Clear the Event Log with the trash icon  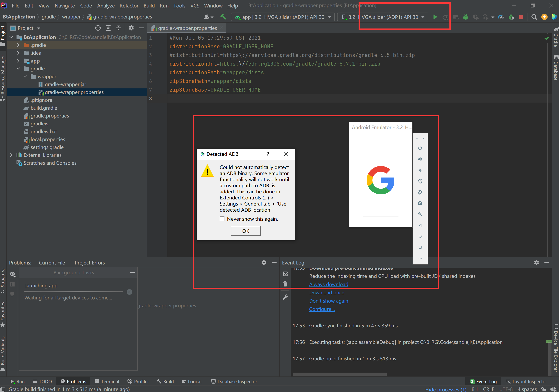(285, 284)
